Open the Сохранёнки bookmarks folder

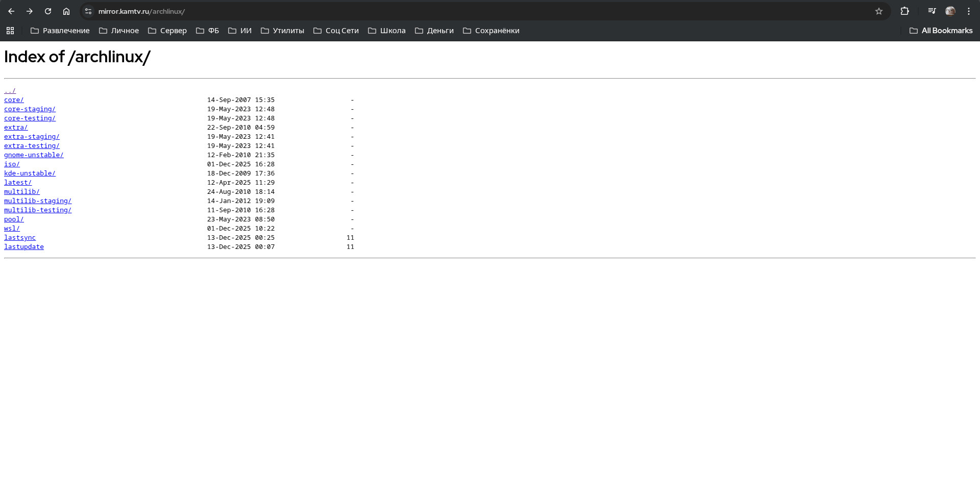491,31
